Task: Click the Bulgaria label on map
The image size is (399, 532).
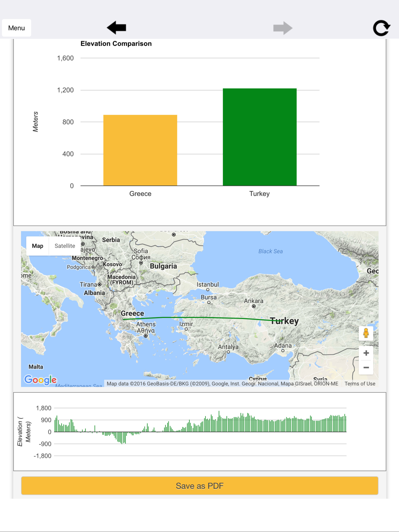Action: coord(163,266)
